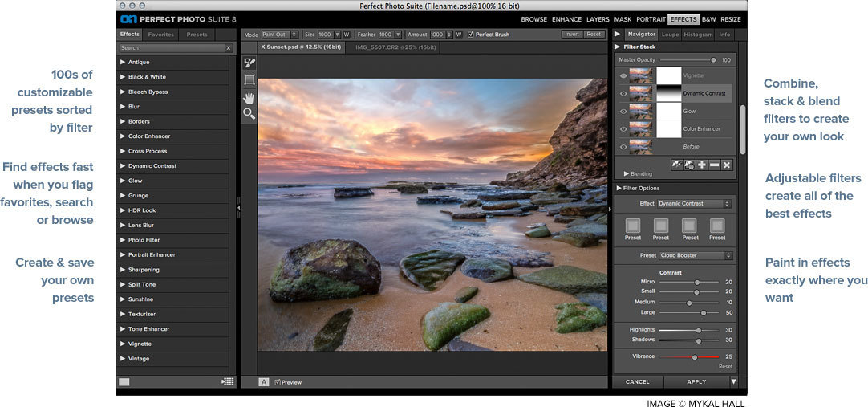868x407 pixels.
Task: Uncheck the Preview checkbox
Action: [278, 382]
